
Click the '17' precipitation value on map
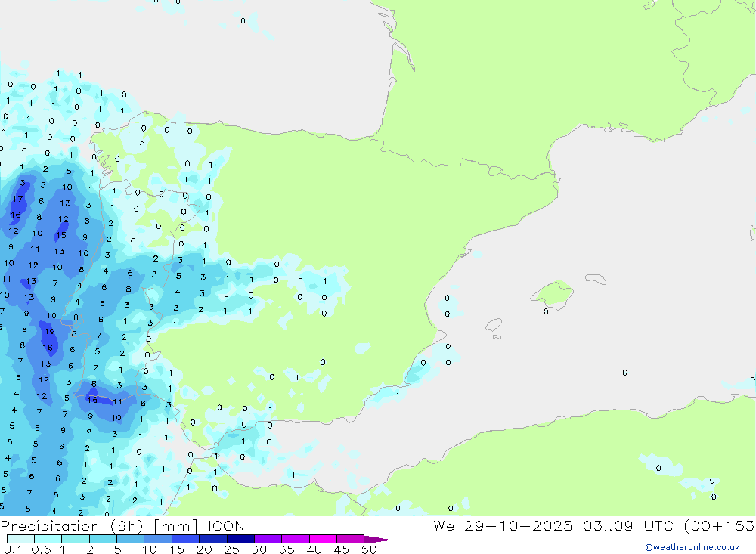tap(18, 199)
